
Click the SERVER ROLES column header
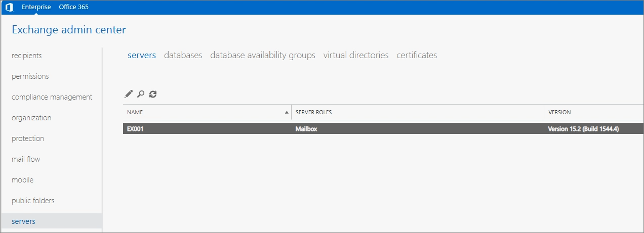click(x=418, y=112)
